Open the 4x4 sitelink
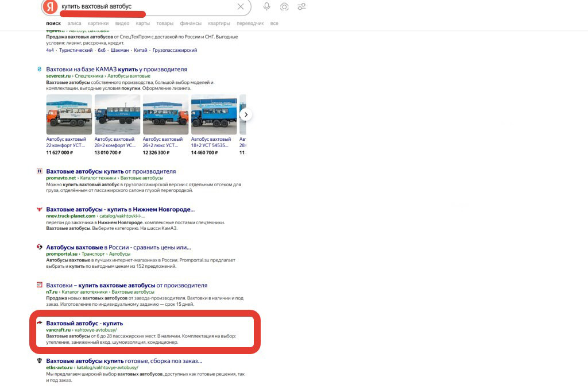The height and width of the screenshot is (392, 588). click(x=50, y=50)
